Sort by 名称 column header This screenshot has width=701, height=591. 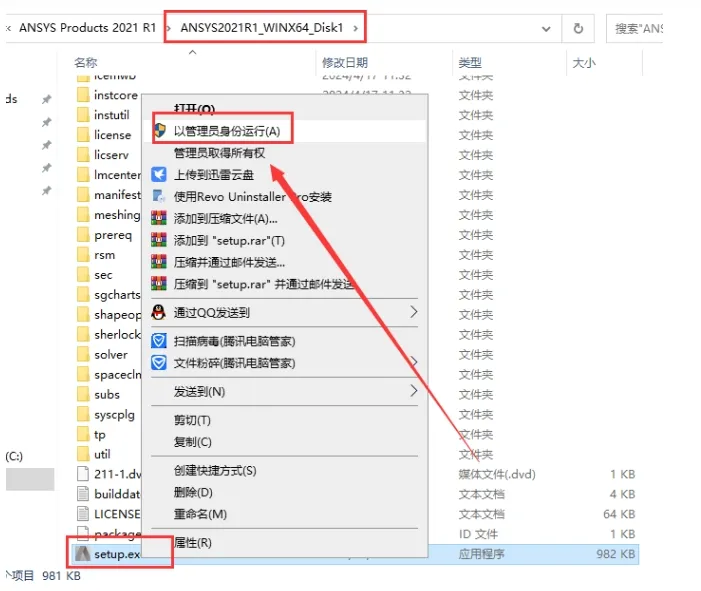pos(85,63)
